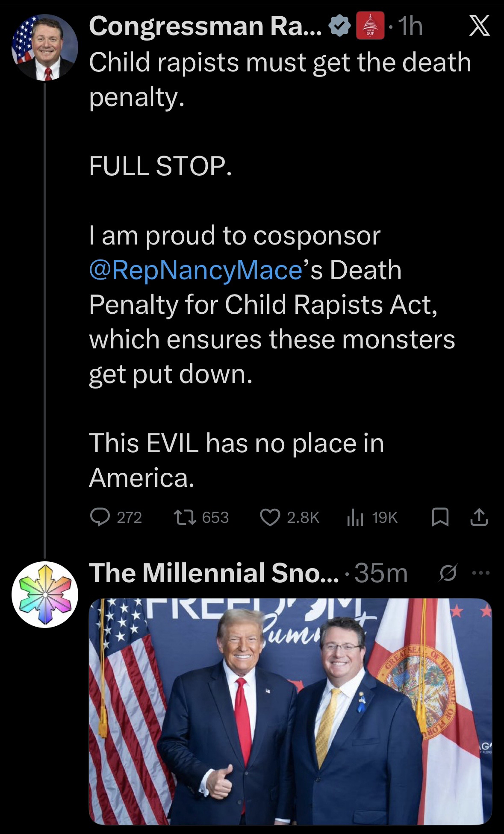The width and height of the screenshot is (504, 834).
Task: Repost the tweet with 653 reposts
Action: point(185,518)
